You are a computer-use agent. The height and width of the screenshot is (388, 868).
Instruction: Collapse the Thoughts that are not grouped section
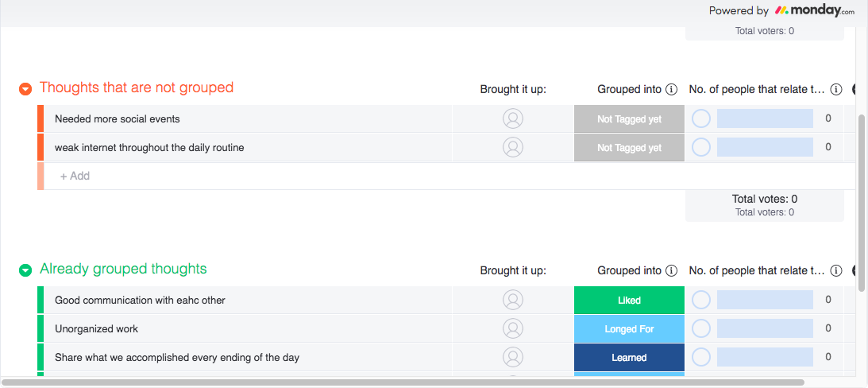(x=25, y=89)
